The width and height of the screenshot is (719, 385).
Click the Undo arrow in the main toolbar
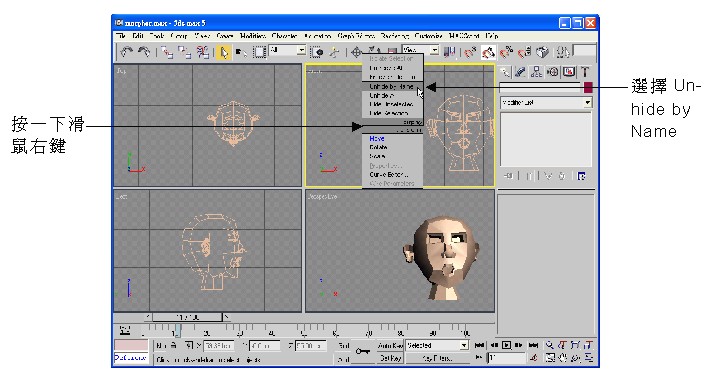pos(126,52)
